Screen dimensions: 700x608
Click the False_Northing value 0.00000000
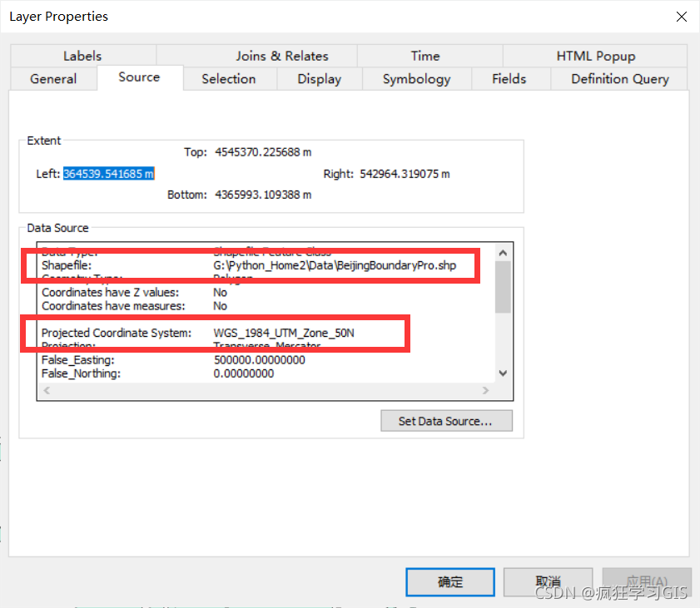244,373
